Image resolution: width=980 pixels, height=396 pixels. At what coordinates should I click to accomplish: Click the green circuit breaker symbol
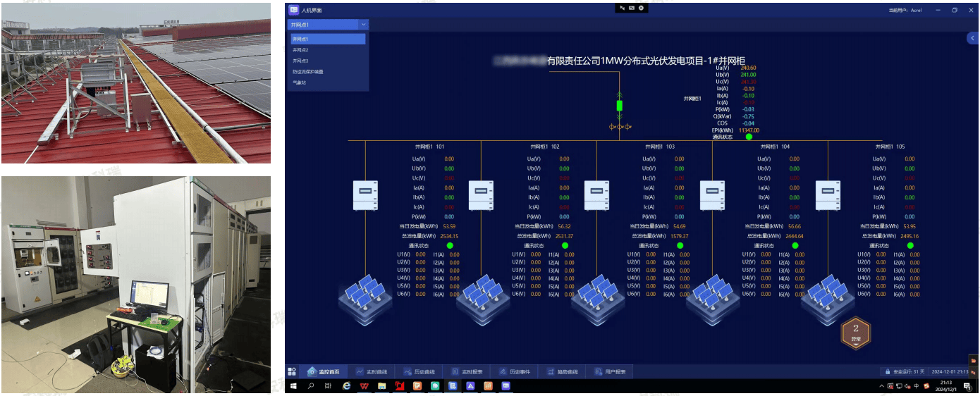pos(620,106)
